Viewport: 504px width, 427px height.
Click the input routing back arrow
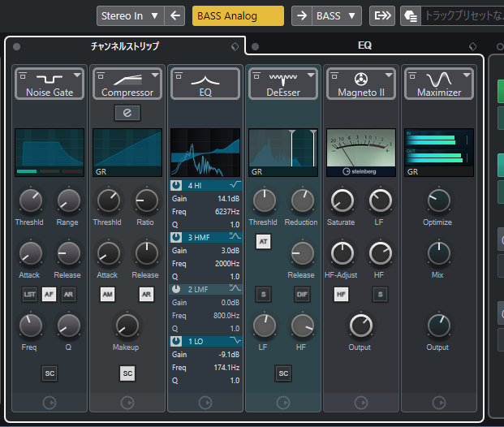click(x=174, y=15)
